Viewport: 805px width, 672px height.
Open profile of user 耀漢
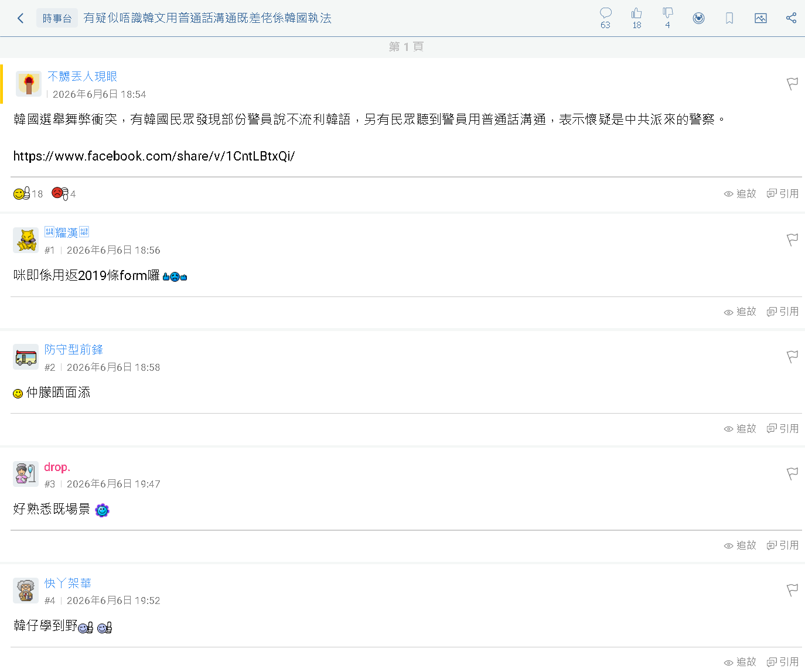[67, 233]
